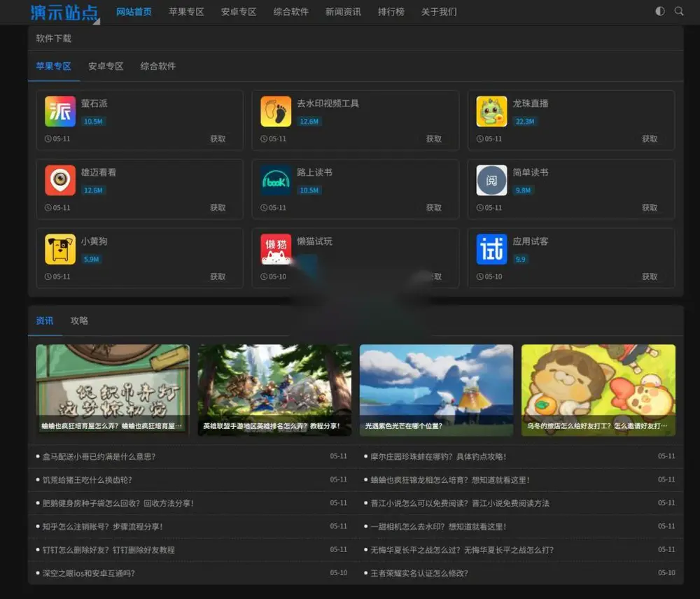
Task: Open 安卓专区 in top navigation
Action: tap(239, 12)
